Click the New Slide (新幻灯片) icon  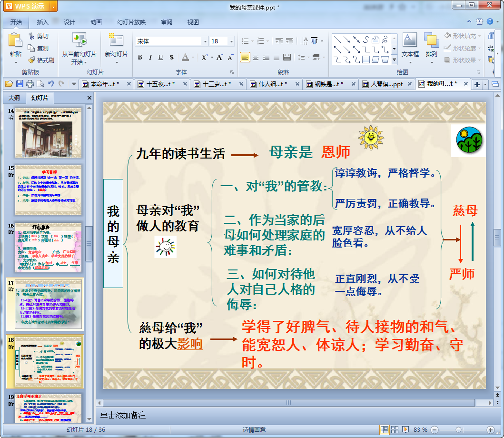tap(116, 40)
